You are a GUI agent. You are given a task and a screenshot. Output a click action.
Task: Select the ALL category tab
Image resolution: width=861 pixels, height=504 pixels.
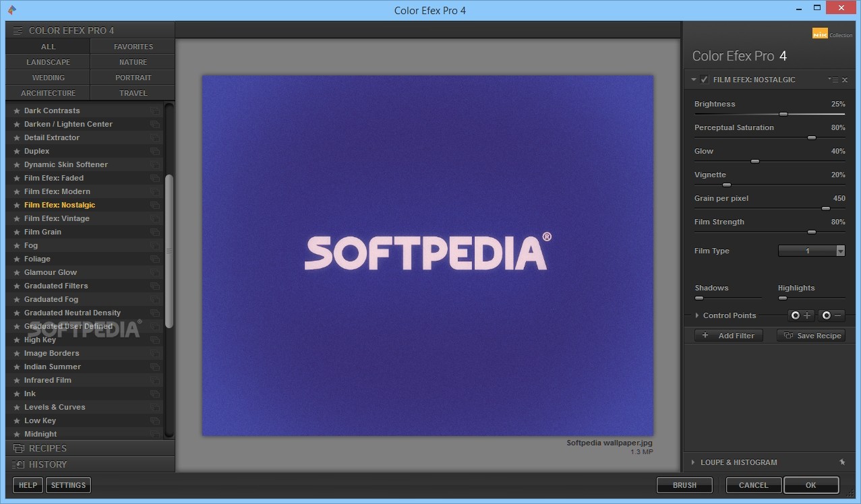point(48,46)
